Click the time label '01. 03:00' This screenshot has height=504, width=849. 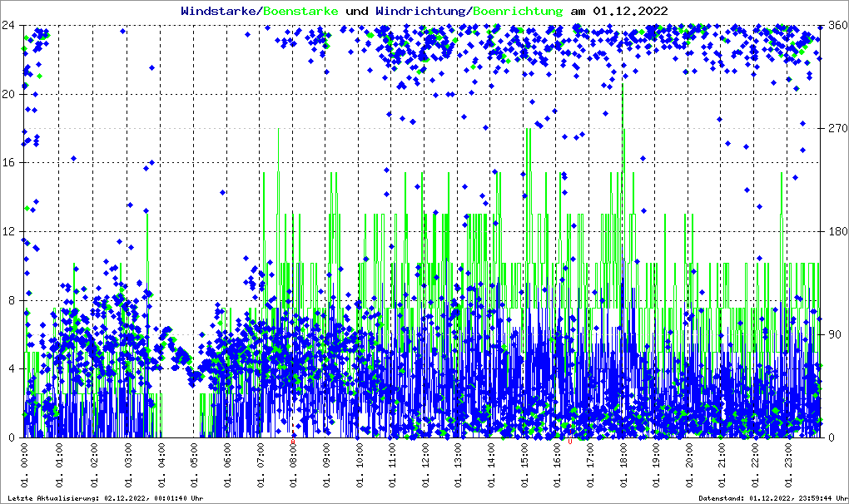128,465
